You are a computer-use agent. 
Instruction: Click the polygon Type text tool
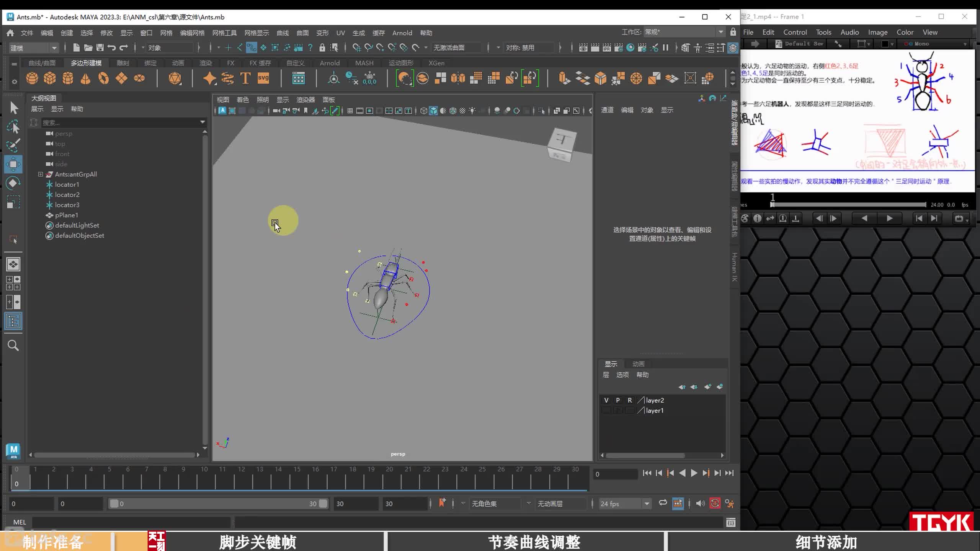245,78
